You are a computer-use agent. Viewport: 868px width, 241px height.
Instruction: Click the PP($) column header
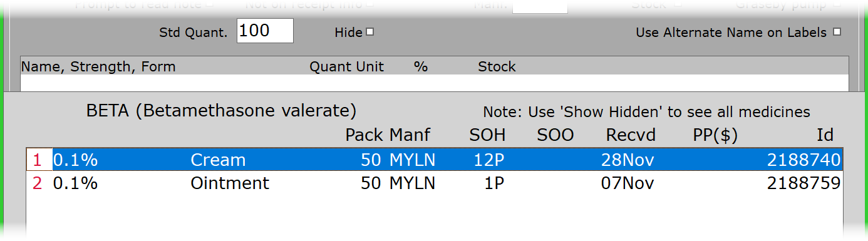tap(715, 135)
